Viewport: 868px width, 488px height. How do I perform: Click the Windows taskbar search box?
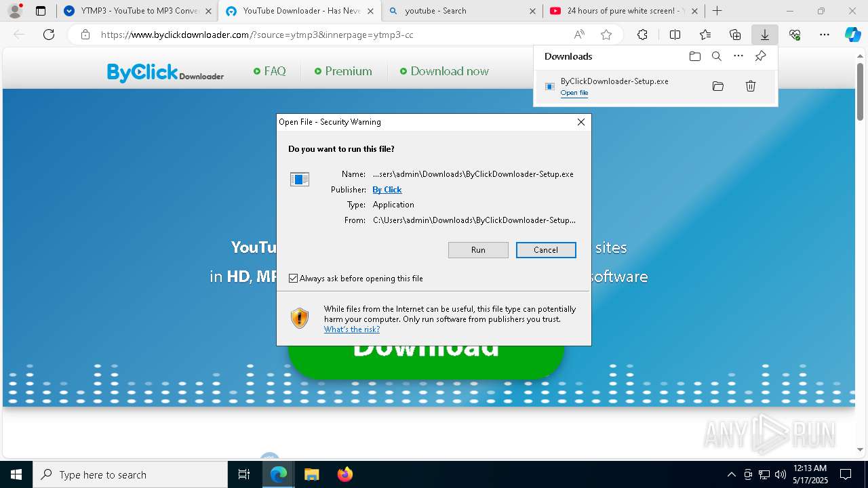130,474
